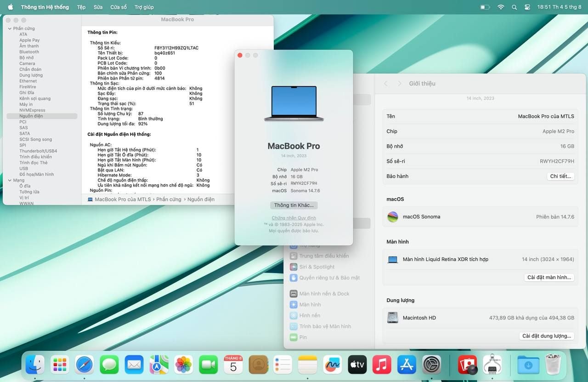Open Trình bảo vệ Màn hình settings

(320, 326)
